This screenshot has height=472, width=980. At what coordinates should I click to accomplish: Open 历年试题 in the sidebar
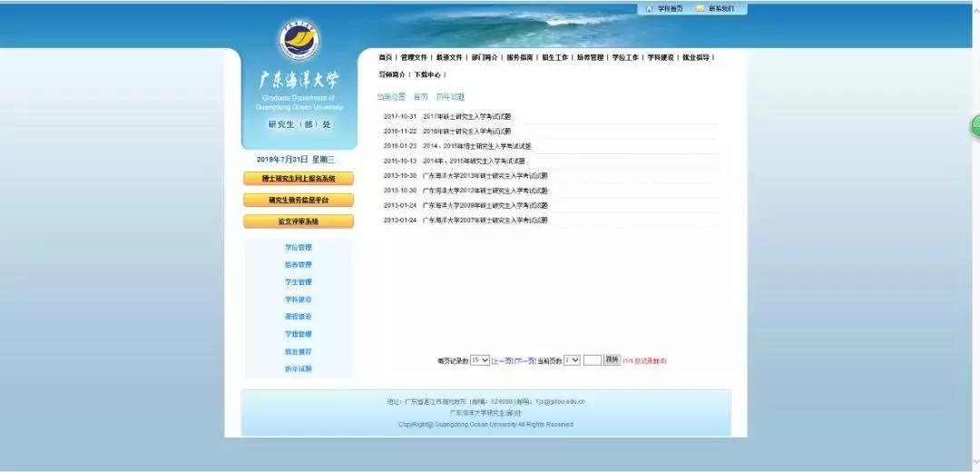pos(299,369)
